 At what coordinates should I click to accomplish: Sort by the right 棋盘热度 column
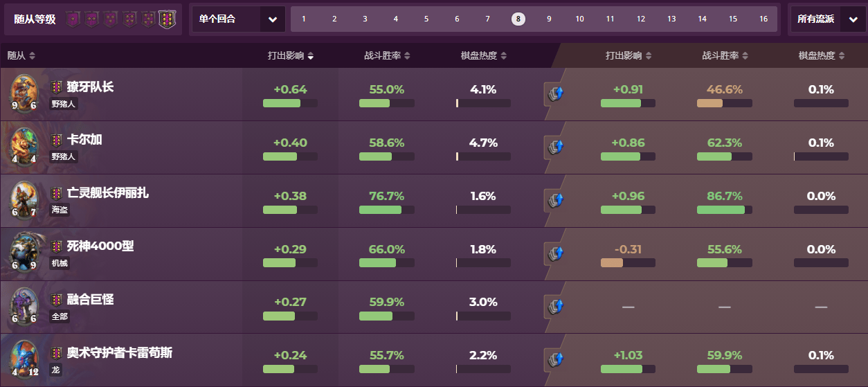click(x=822, y=56)
